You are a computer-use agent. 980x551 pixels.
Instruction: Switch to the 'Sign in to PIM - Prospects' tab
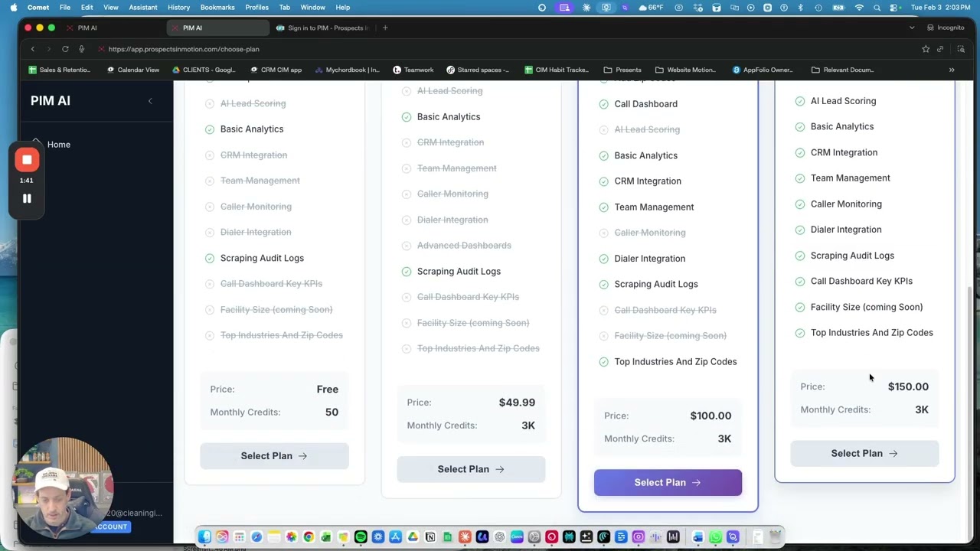tap(323, 28)
